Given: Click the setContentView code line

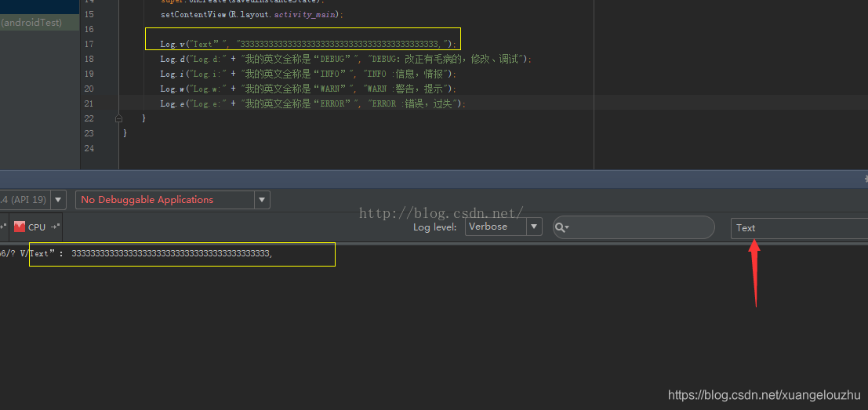Looking at the screenshot, I should pyautogui.click(x=252, y=14).
